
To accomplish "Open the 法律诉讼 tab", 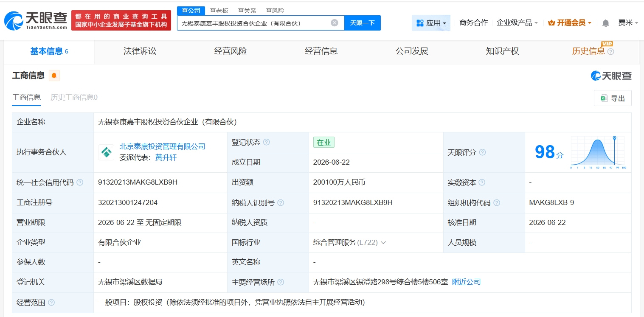I will tap(140, 51).
